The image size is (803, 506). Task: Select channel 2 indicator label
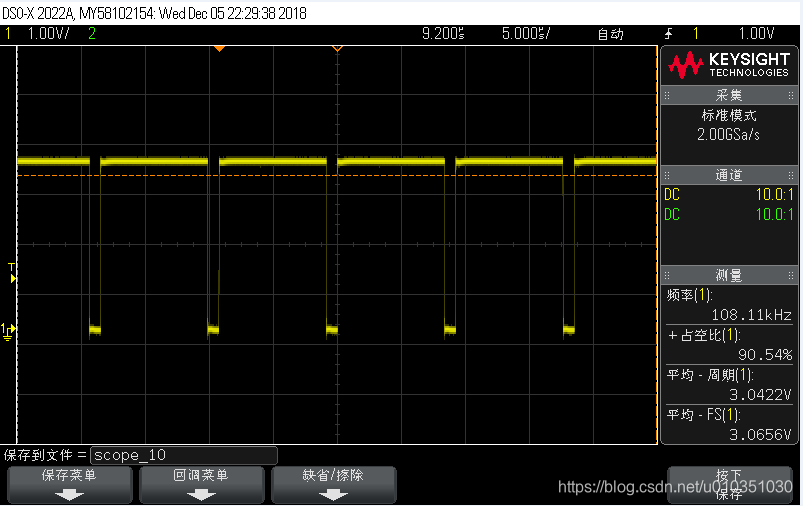coord(92,34)
